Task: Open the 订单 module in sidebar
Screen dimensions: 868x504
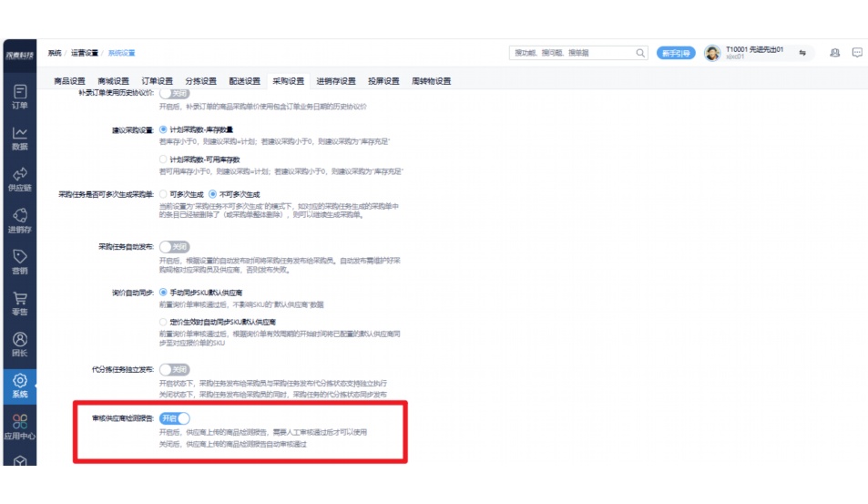Action: point(19,96)
